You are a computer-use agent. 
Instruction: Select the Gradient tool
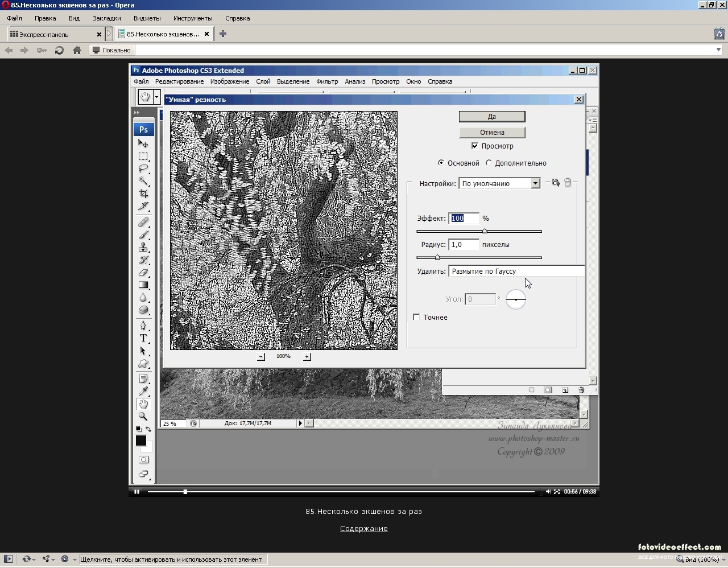[x=143, y=285]
